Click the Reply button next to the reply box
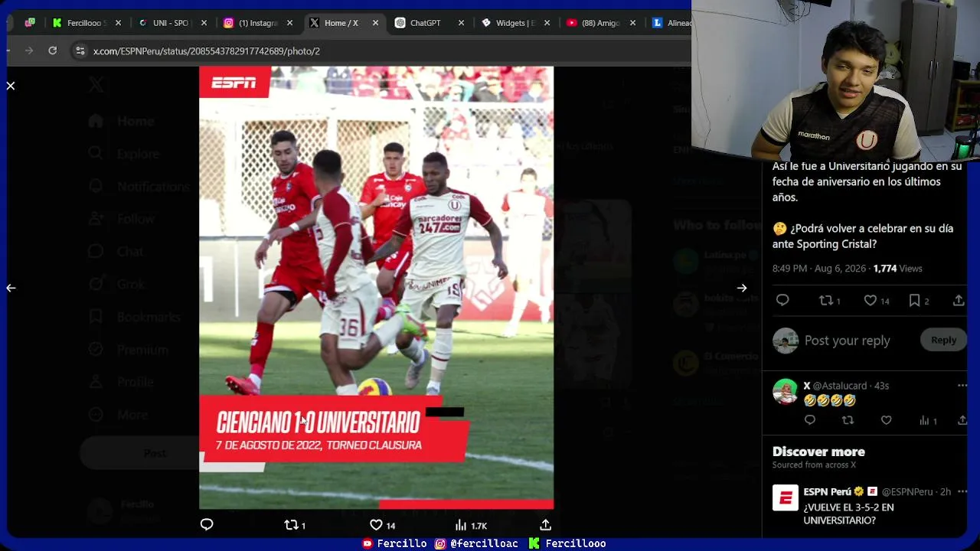980x551 pixels. pos(943,340)
